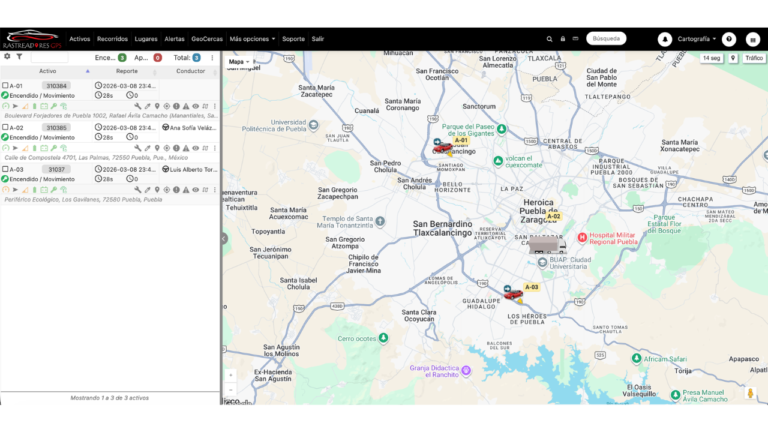Toggle the Tráfico traffic layer

(x=754, y=58)
